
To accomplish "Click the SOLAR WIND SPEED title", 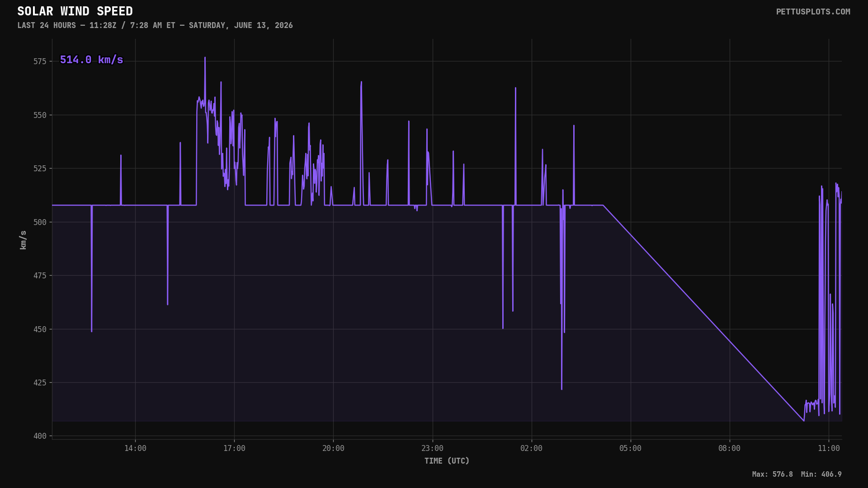I will 75,11.
